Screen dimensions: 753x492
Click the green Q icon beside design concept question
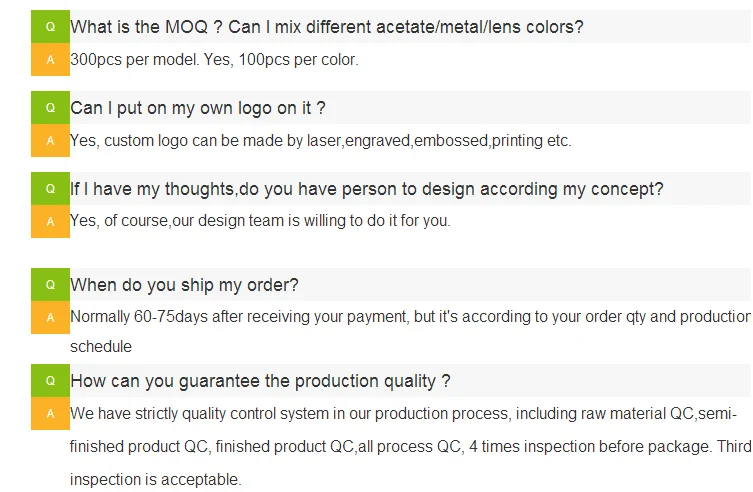50,189
